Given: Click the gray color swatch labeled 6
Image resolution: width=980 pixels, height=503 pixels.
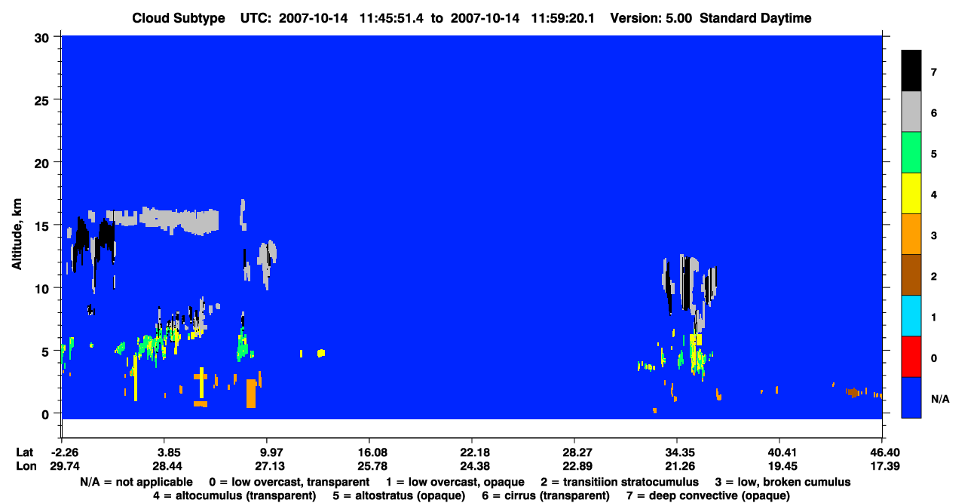Looking at the screenshot, I should (911, 112).
